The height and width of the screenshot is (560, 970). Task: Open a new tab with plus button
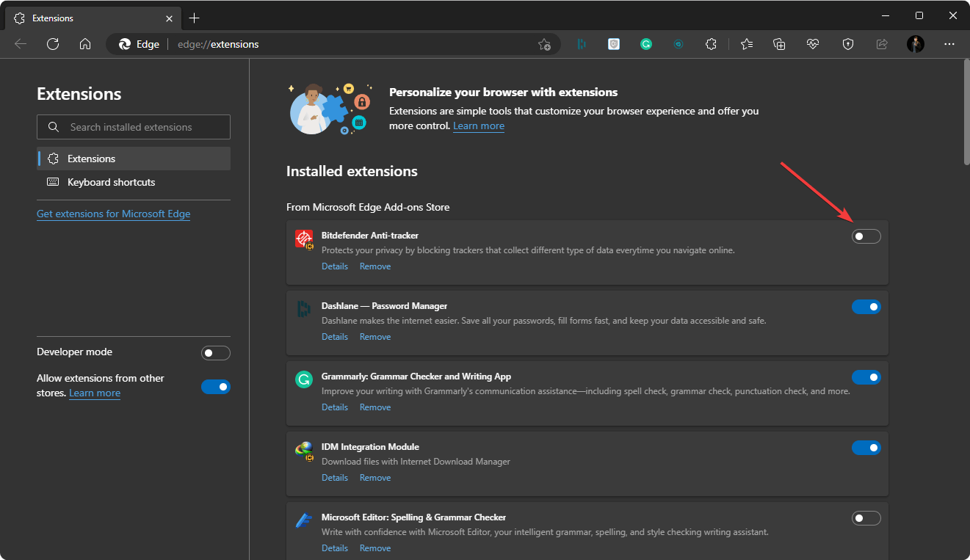click(x=194, y=18)
